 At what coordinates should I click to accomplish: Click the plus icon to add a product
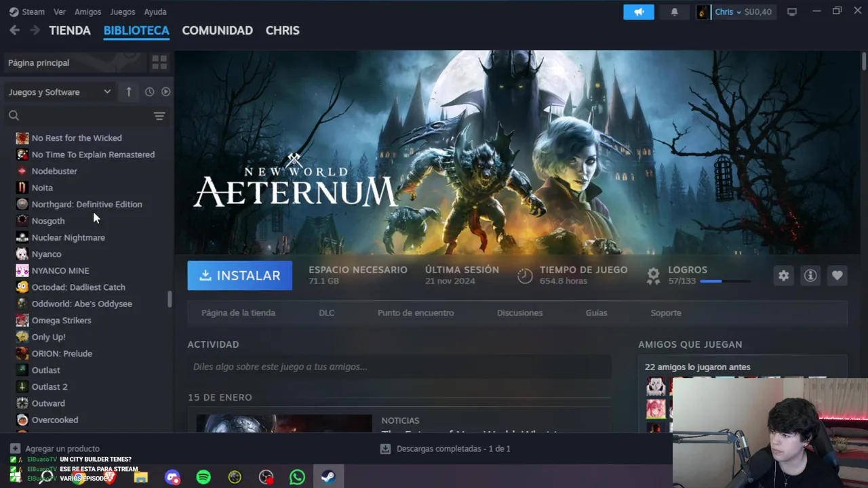(15, 449)
